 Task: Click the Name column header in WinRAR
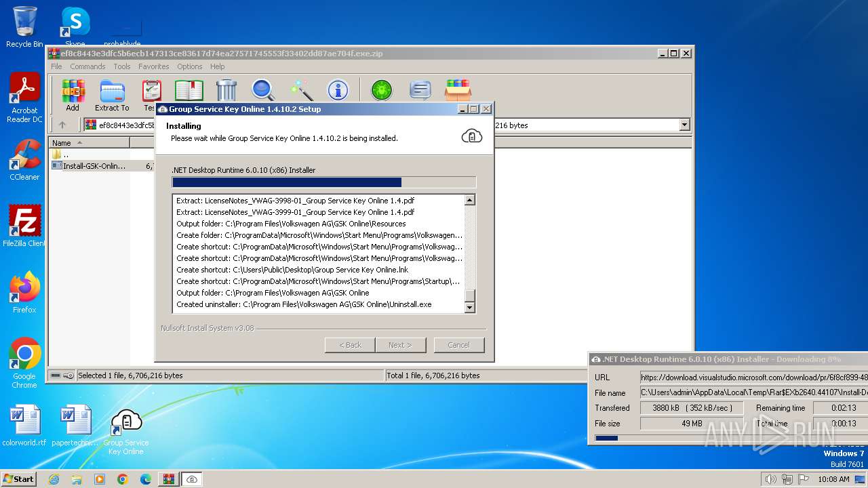coord(89,142)
